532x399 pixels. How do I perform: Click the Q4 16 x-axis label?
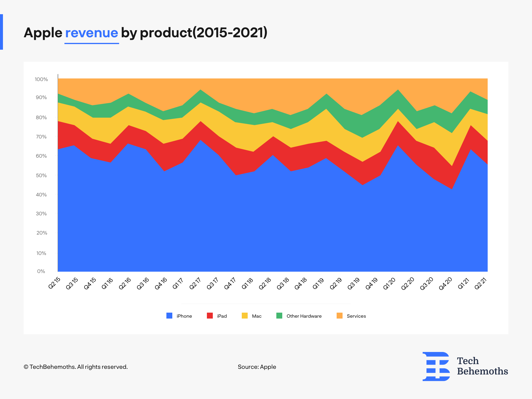click(x=161, y=283)
